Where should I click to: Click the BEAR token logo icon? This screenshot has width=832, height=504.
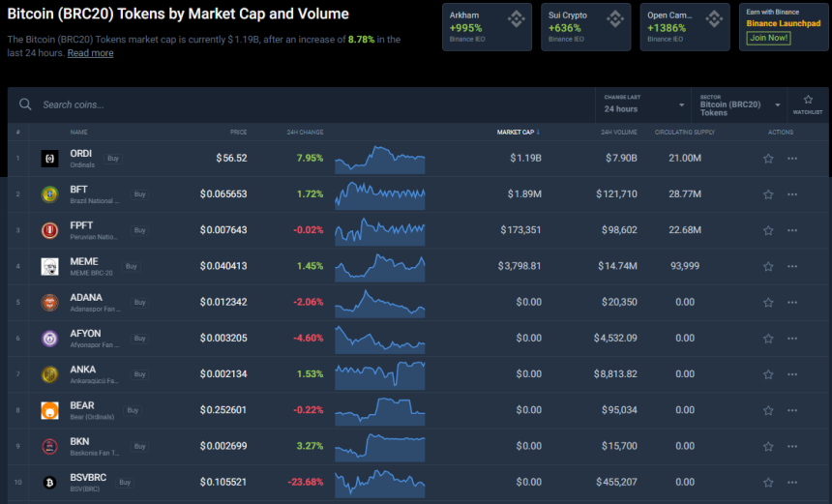tap(49, 410)
